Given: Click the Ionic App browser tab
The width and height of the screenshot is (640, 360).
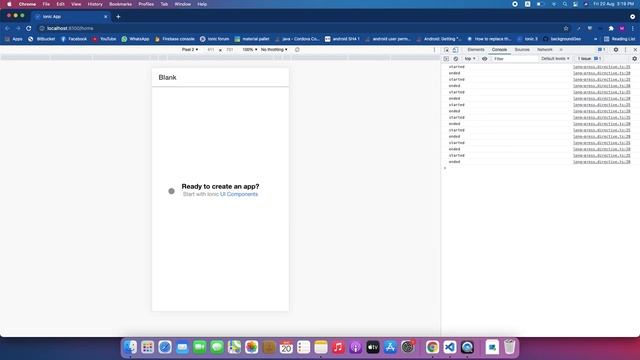Looking at the screenshot, I should (71, 17).
